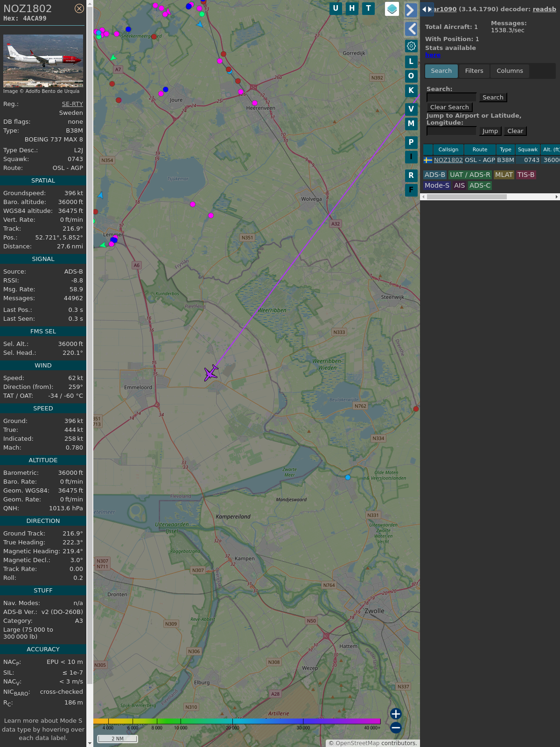Open the SE-RTY registration link

[72, 104]
